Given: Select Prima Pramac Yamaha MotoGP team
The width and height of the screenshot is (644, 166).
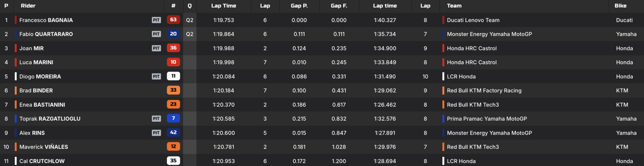Looking at the screenshot, I should click(x=487, y=119).
